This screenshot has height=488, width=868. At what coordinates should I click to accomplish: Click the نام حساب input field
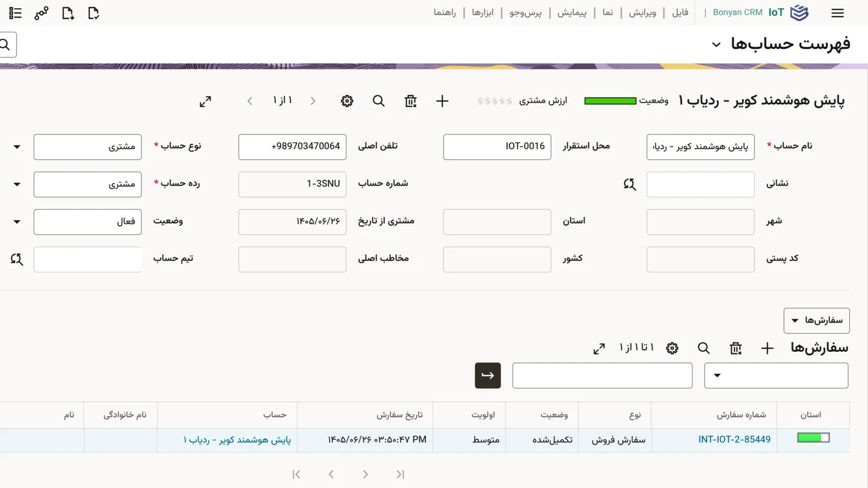pyautogui.click(x=700, y=147)
